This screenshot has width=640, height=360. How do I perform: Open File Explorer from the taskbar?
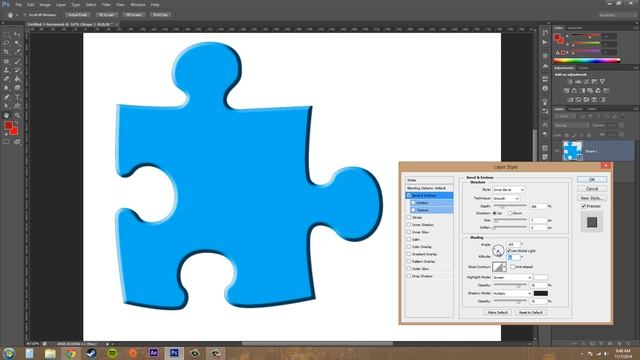(x=50, y=353)
